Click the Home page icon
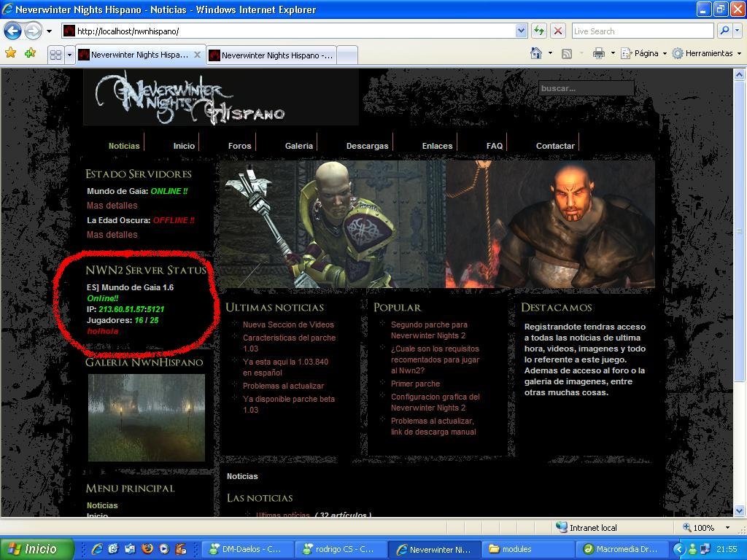 (x=536, y=53)
